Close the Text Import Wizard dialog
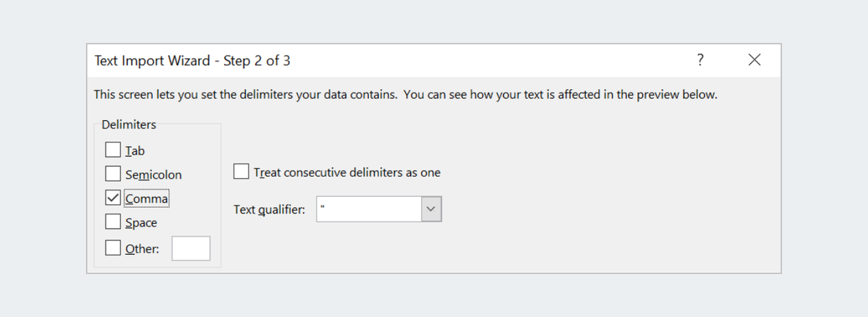 [754, 61]
